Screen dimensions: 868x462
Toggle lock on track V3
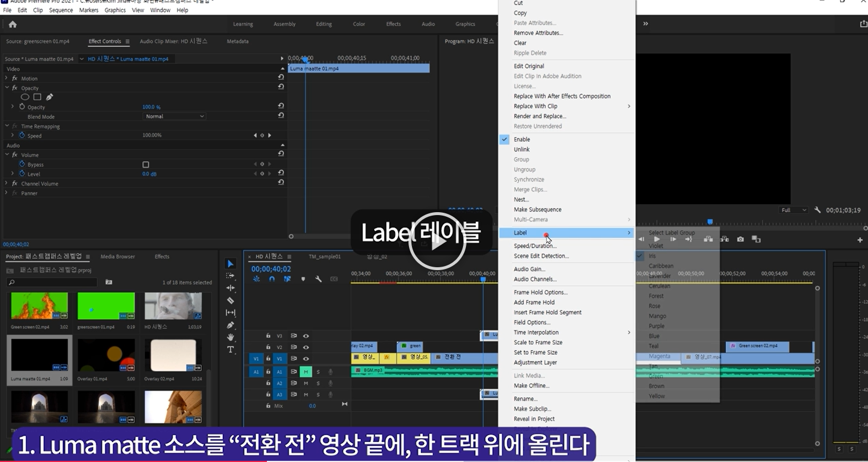[268, 336]
